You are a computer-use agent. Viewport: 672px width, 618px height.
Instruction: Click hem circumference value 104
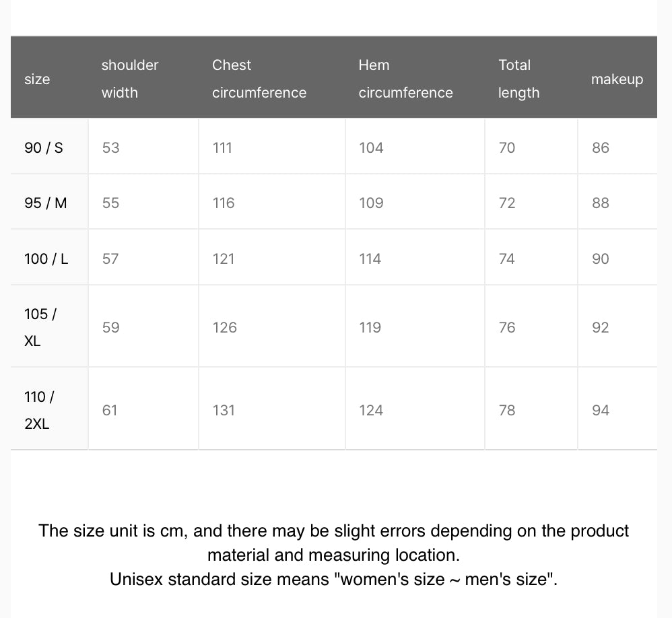(x=371, y=147)
